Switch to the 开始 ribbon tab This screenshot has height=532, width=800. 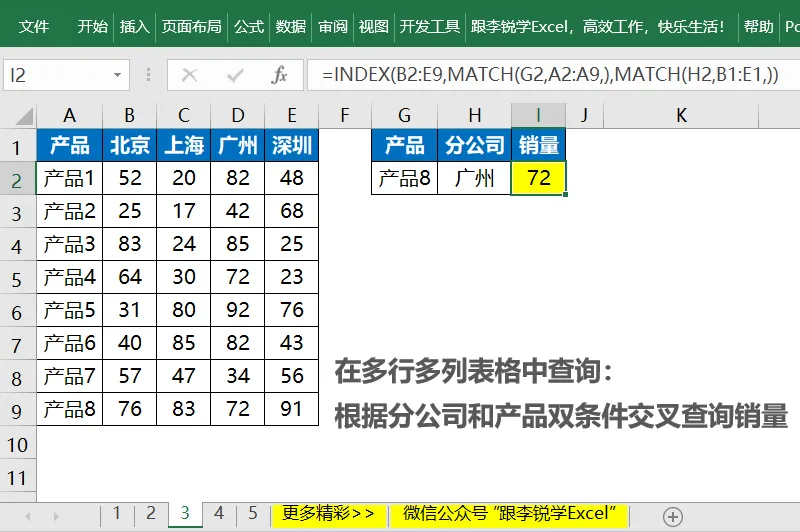pos(92,26)
